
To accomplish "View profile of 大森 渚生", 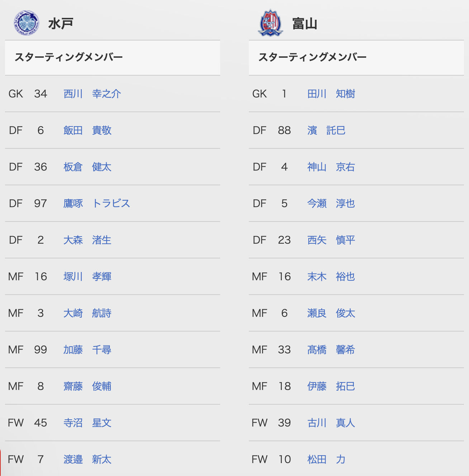I will (x=87, y=240).
